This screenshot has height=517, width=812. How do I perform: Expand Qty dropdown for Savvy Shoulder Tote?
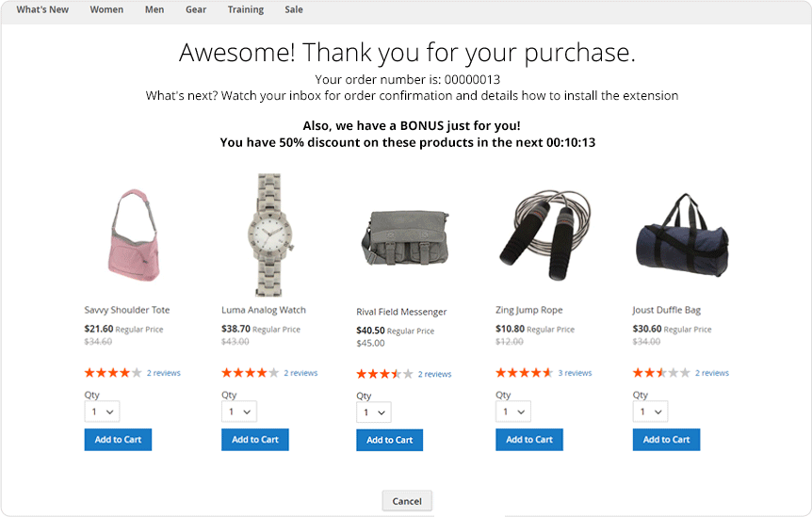(102, 412)
